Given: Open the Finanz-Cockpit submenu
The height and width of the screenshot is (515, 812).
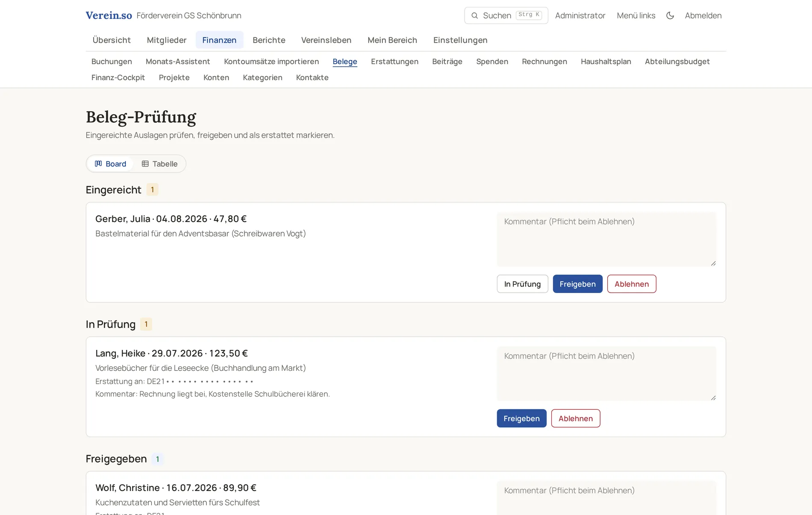Looking at the screenshot, I should 118,77.
